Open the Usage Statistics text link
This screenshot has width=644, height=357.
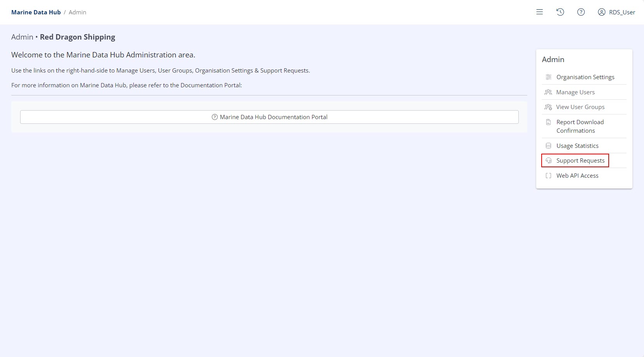click(x=577, y=146)
